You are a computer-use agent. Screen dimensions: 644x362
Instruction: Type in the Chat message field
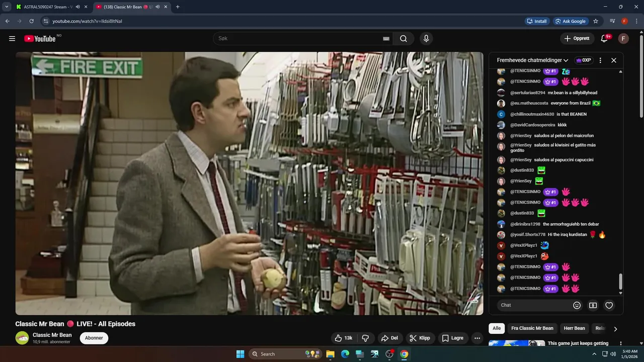pos(533,305)
